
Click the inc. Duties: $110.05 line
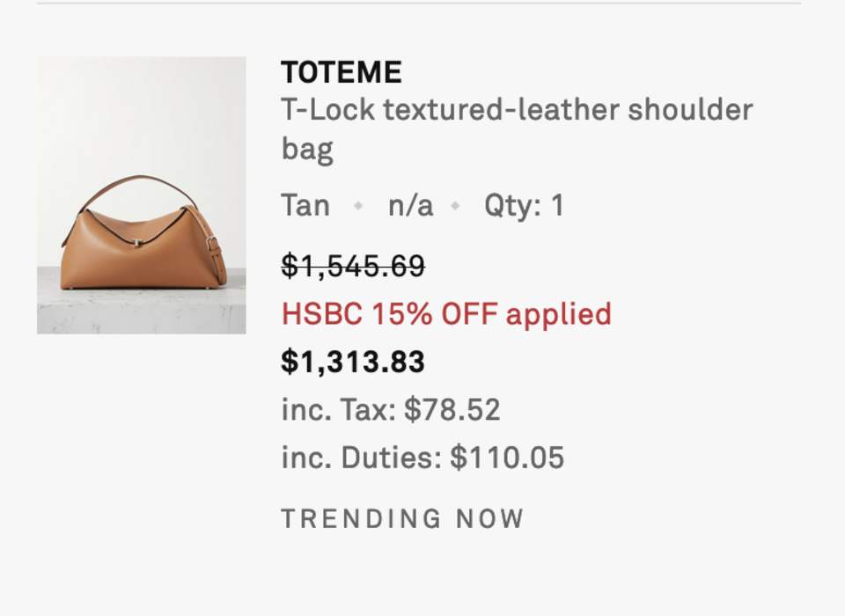422,458
